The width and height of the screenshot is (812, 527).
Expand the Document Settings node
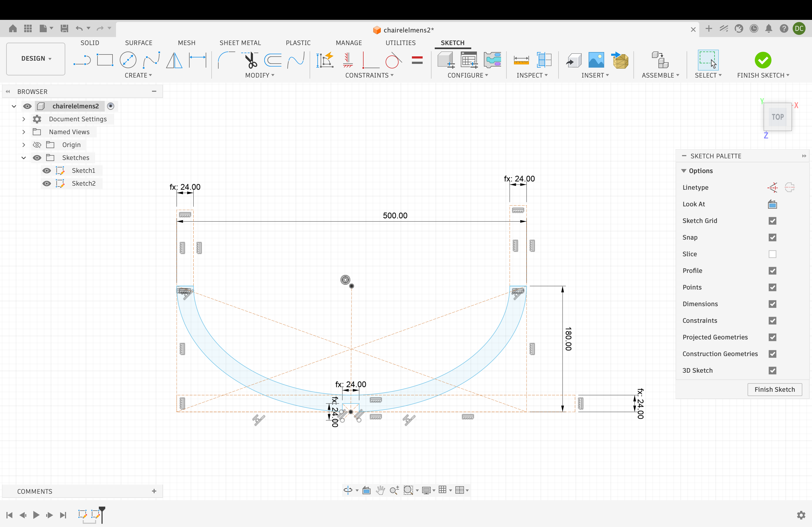pyautogui.click(x=24, y=119)
